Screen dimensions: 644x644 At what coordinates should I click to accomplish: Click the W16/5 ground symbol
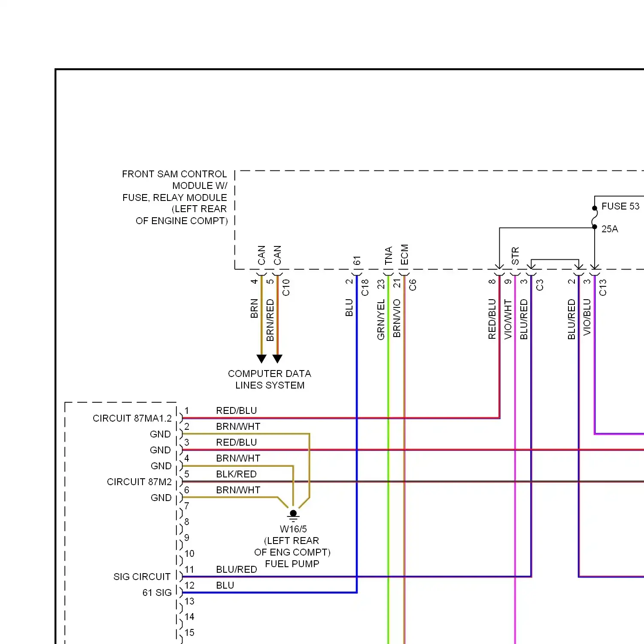[x=293, y=516]
